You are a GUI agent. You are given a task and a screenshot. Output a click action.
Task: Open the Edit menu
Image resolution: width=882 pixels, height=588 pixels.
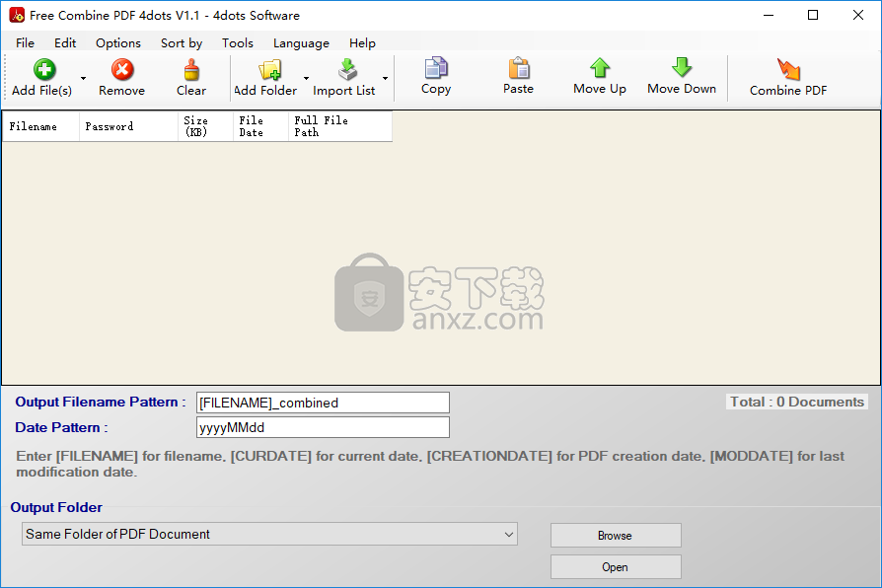coord(65,42)
